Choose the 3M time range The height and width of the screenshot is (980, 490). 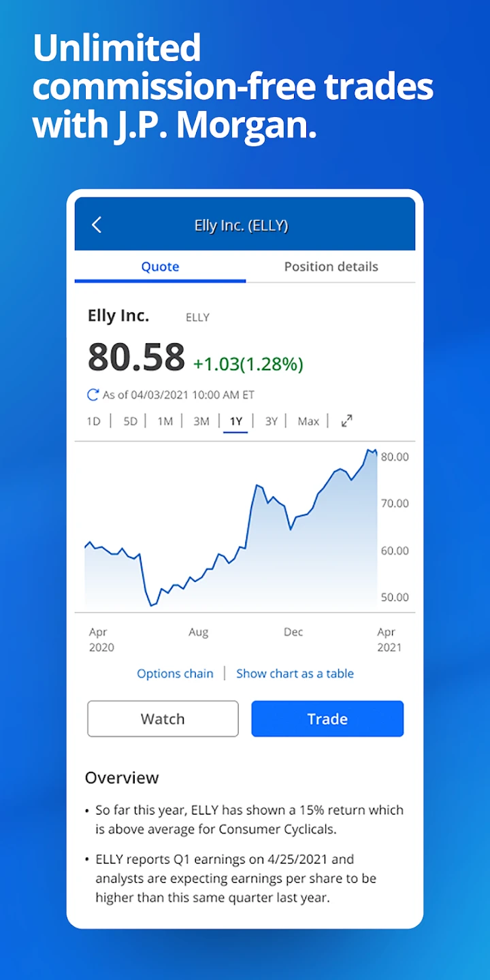click(x=201, y=421)
